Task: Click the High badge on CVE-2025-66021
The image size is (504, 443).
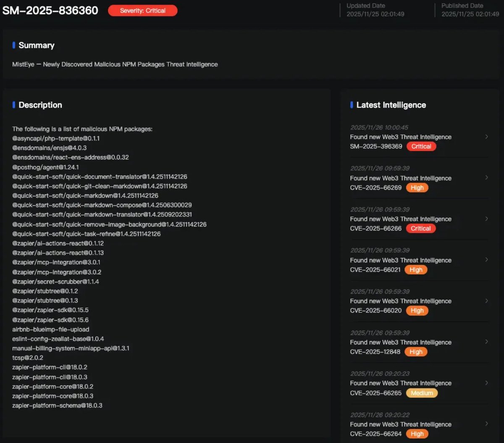Action: (416, 269)
